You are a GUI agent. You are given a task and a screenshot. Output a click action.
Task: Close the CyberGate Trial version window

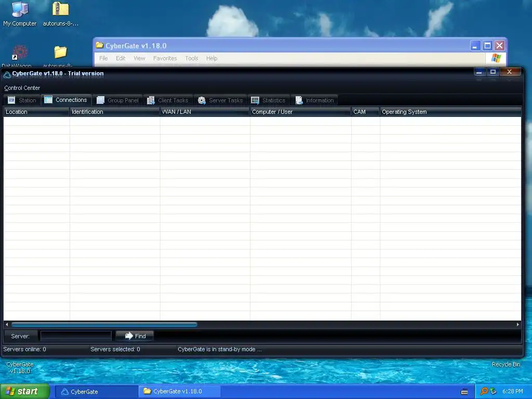[509, 72]
